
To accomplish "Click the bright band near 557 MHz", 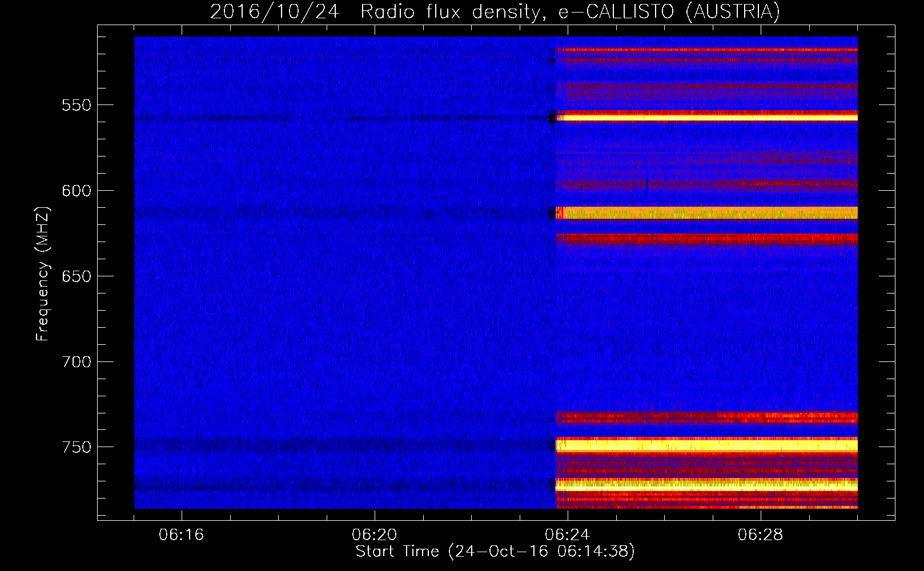I will (707, 117).
